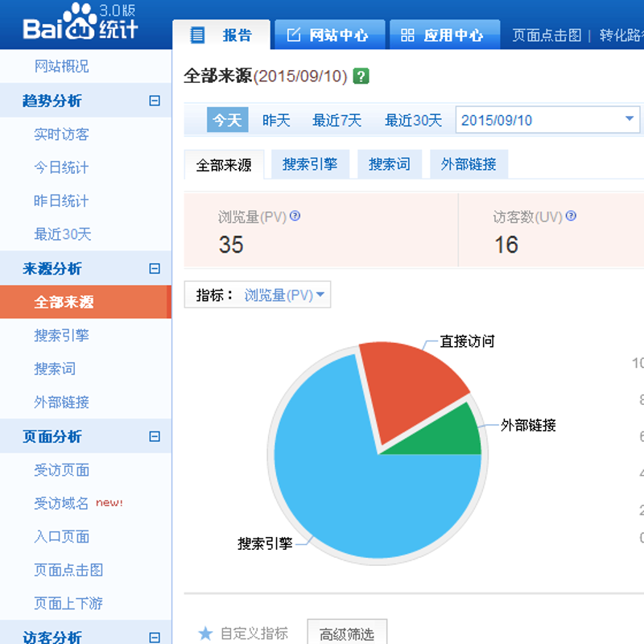Select the 最近30天 date range button
The width and height of the screenshot is (644, 644).
pyautogui.click(x=413, y=120)
